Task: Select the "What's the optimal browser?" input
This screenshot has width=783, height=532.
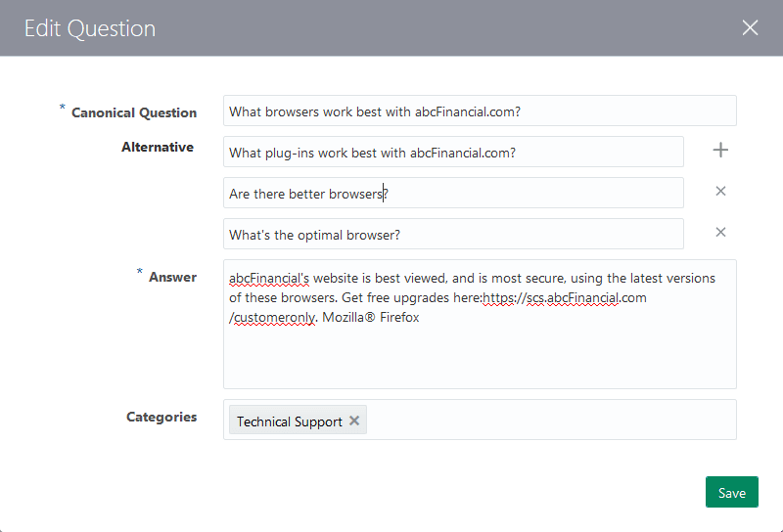Action: [x=453, y=235]
